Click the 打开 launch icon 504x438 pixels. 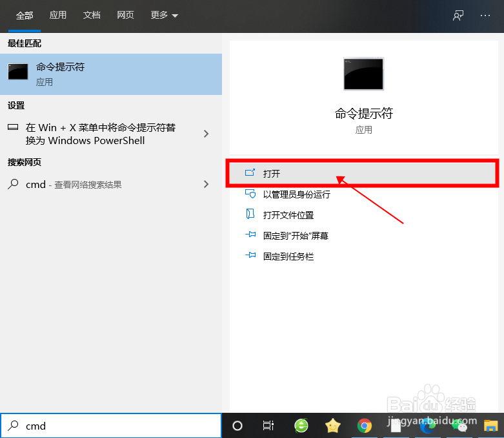point(250,173)
